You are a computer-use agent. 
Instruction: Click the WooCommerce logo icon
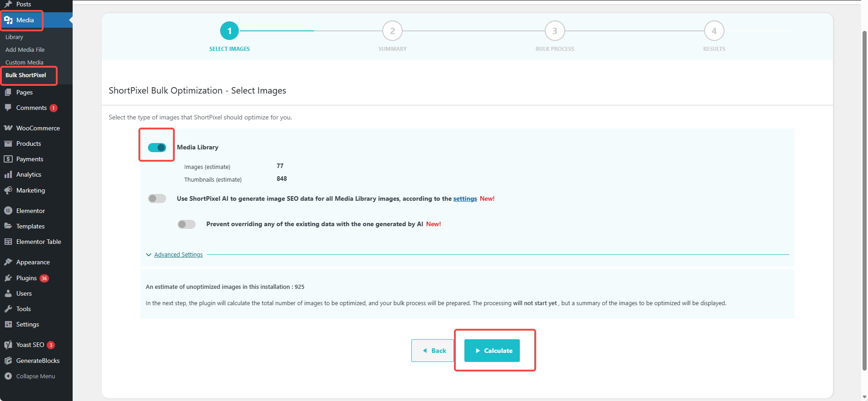pos(8,128)
